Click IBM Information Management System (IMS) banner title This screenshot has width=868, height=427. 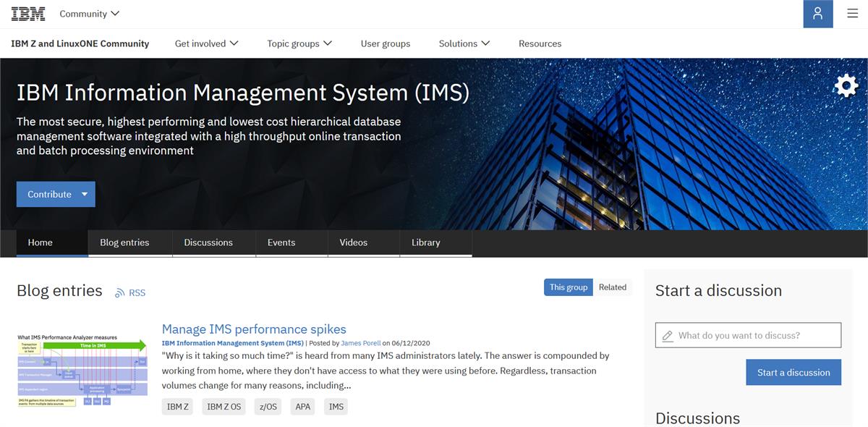[243, 93]
